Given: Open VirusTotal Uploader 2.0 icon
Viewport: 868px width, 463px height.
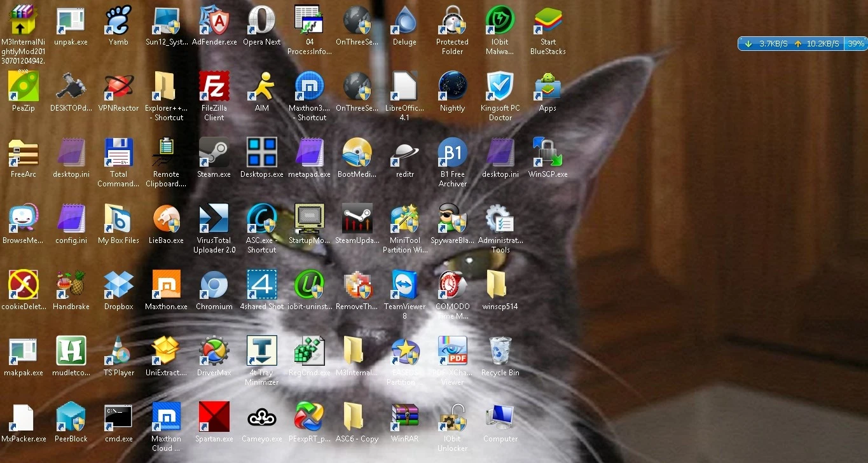Looking at the screenshot, I should 214,218.
